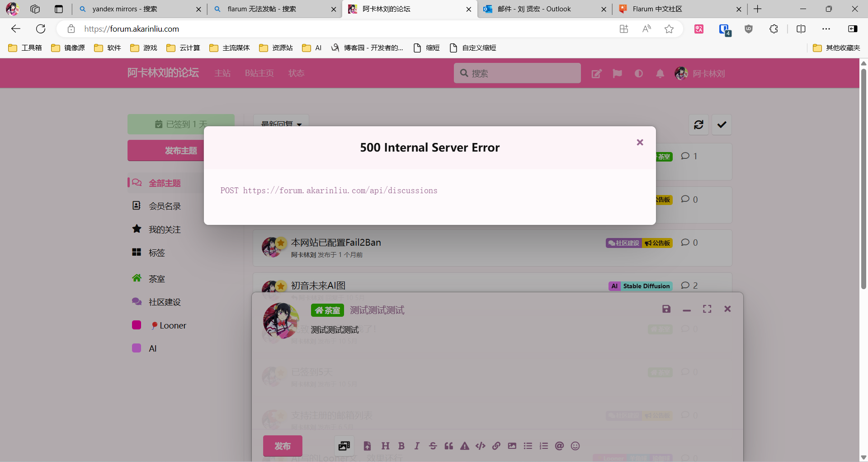Click the page vertical scrollbar
868x462 pixels.
[863, 178]
